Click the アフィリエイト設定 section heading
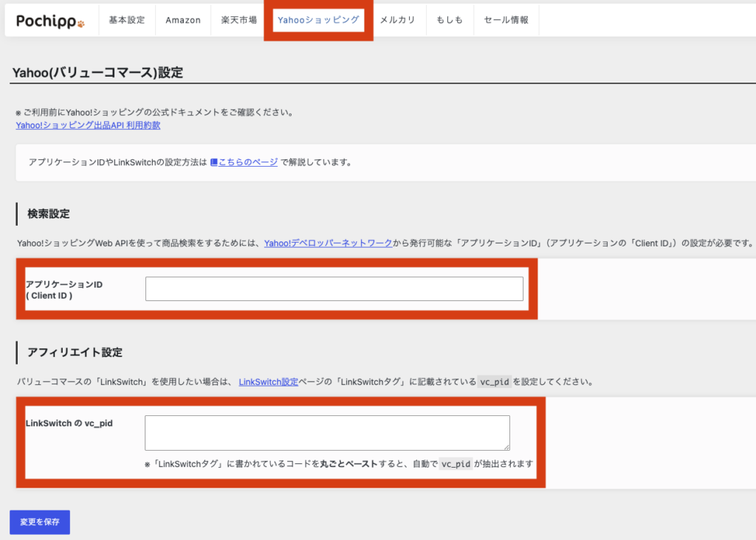The height and width of the screenshot is (540, 756). click(x=75, y=353)
